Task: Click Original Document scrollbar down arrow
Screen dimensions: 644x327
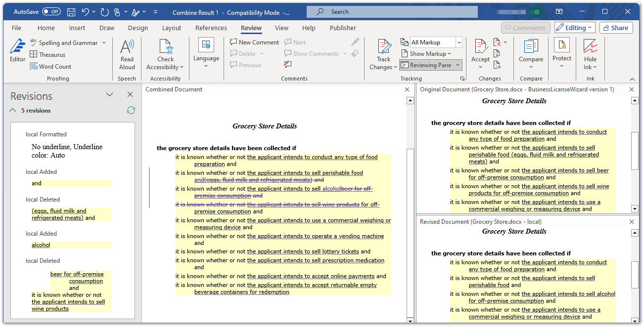Action: (635, 209)
